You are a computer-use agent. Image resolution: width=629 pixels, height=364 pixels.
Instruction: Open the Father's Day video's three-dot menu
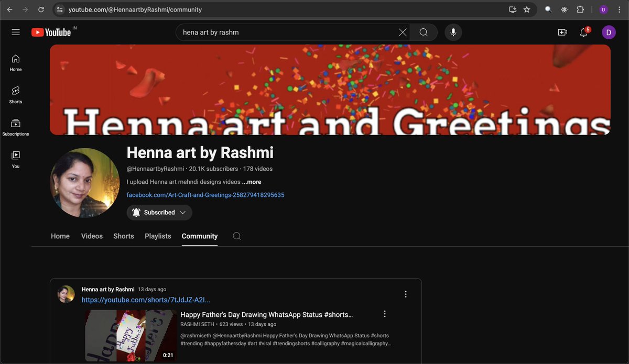point(385,314)
